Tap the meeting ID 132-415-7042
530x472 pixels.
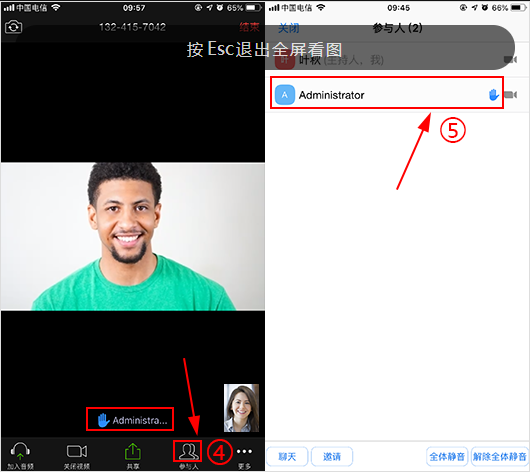[x=132, y=27]
